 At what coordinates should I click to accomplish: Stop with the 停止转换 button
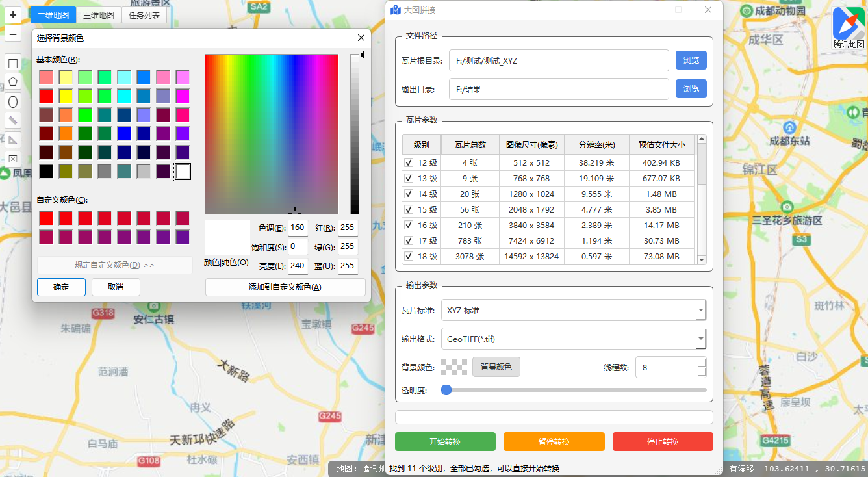[663, 442]
